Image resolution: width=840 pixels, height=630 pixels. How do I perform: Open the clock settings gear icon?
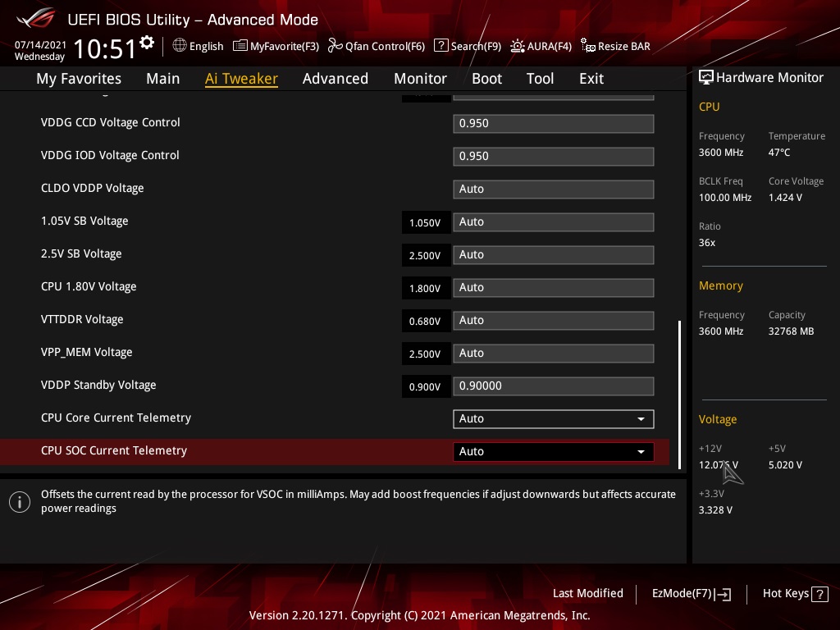(x=147, y=43)
